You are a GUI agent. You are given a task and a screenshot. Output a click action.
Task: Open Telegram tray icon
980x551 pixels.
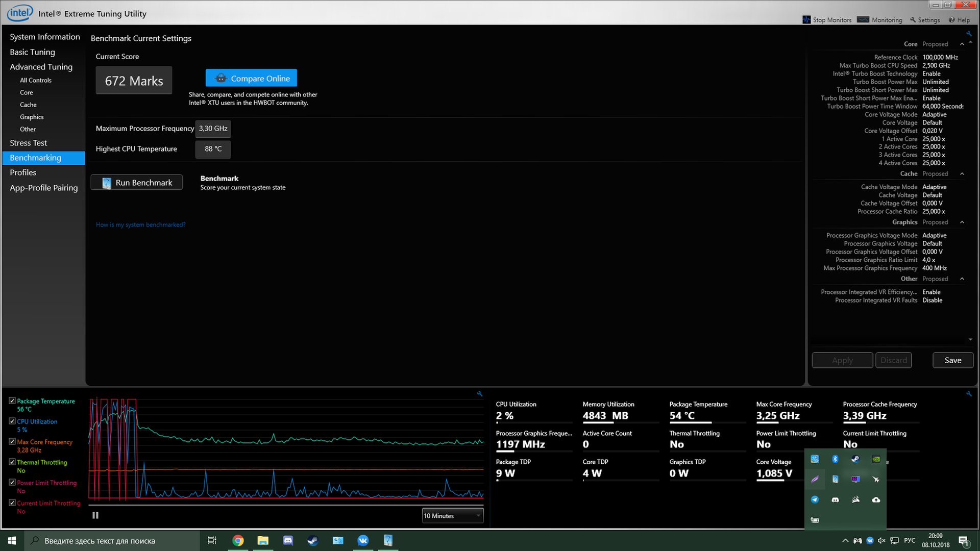point(815,500)
